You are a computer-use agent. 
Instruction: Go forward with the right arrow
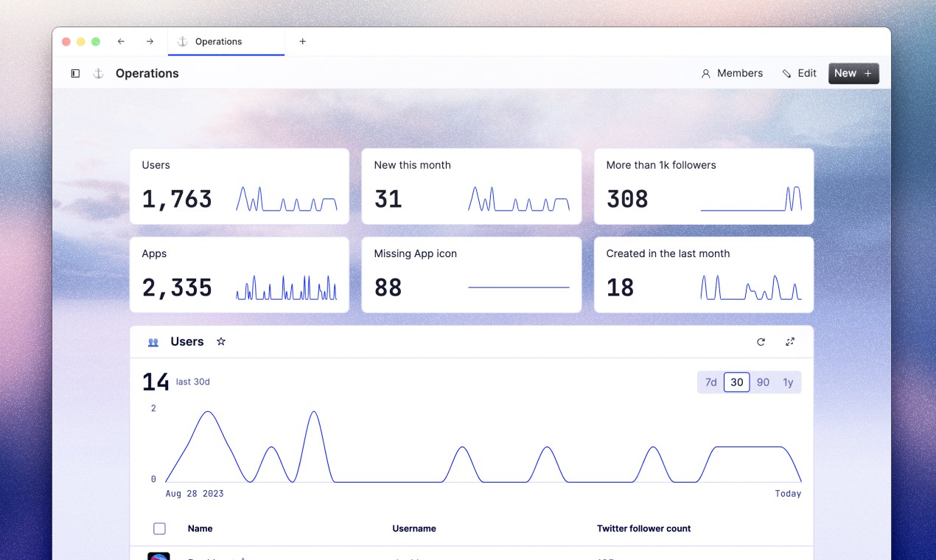pyautogui.click(x=150, y=42)
